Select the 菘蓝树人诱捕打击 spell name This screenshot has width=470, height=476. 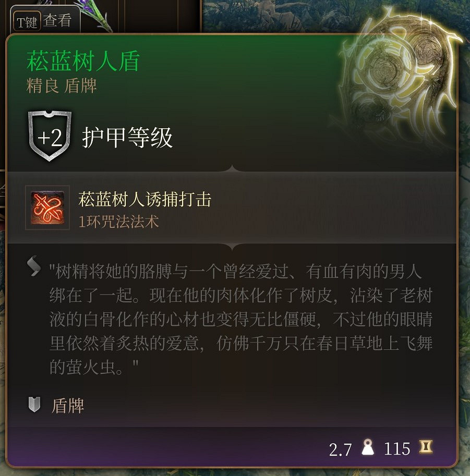click(x=144, y=199)
